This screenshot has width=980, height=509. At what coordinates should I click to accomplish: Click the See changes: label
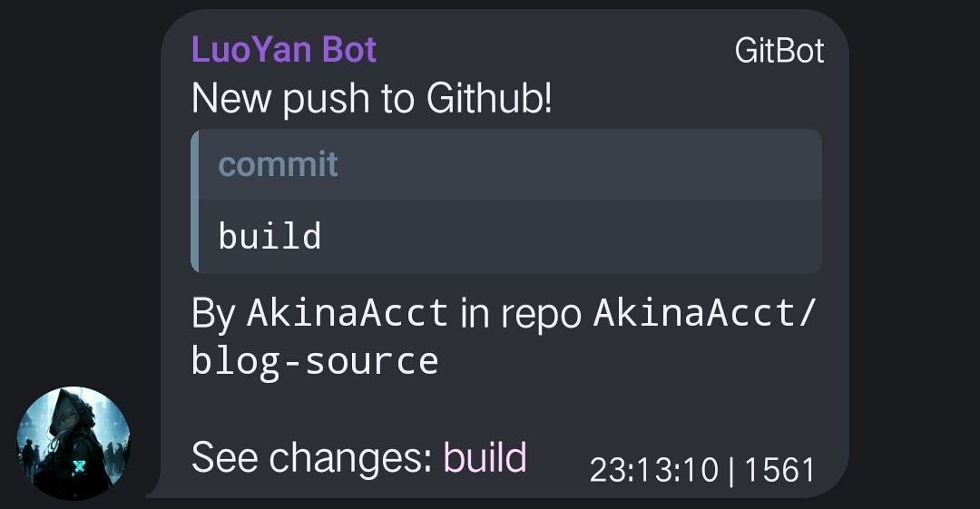311,457
